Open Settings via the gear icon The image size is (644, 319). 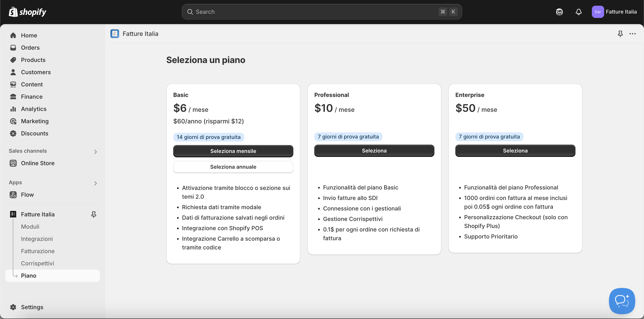13,307
